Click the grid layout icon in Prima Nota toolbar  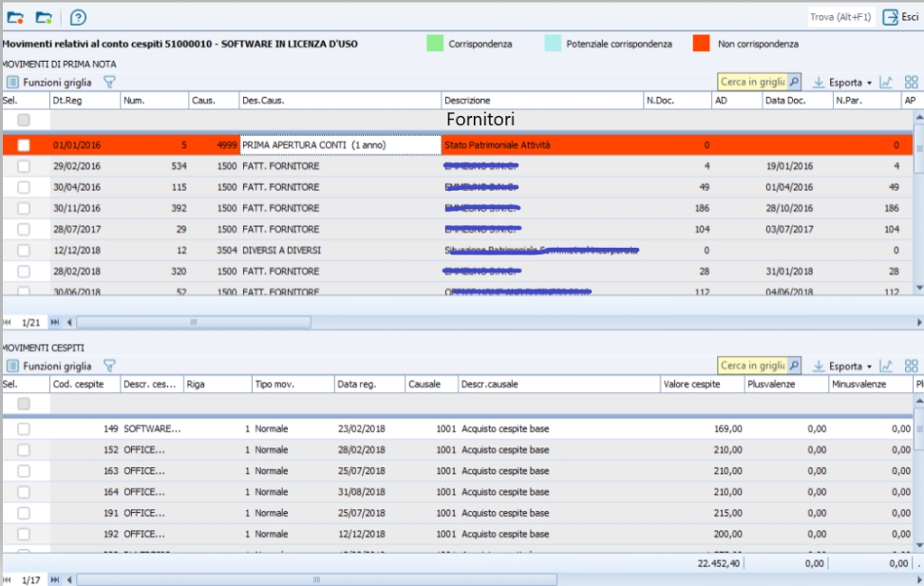pos(912,83)
